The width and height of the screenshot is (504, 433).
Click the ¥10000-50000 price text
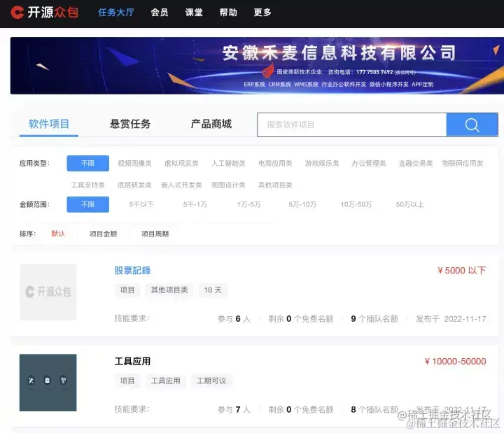(x=455, y=362)
